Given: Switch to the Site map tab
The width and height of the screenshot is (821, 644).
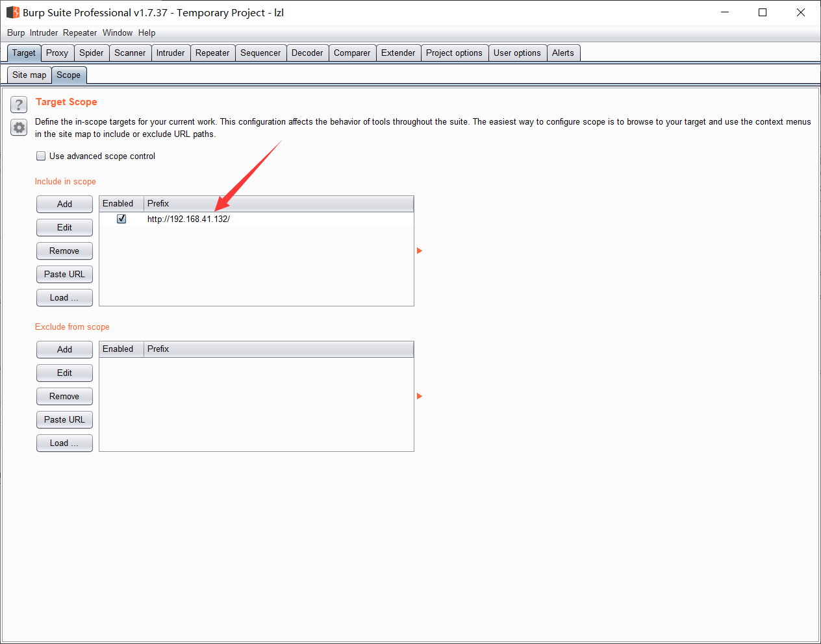Looking at the screenshot, I should [29, 75].
